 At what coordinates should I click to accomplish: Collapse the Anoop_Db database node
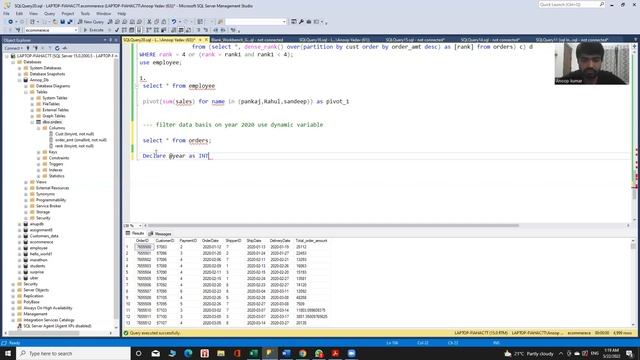20,80
